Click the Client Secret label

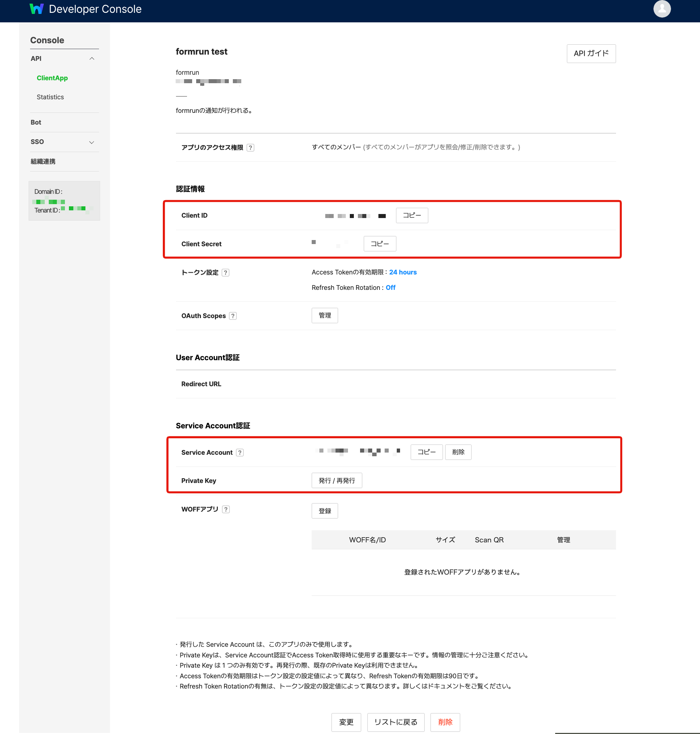[x=201, y=244]
